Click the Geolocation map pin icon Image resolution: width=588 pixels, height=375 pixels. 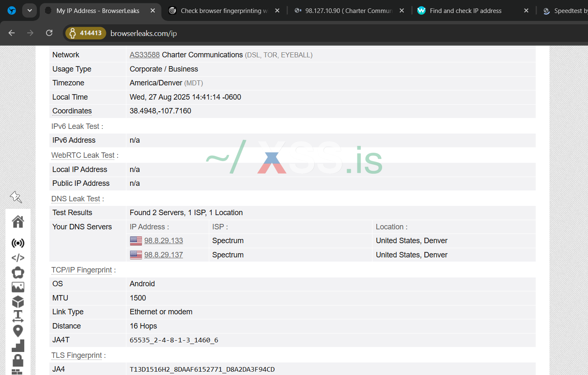tap(18, 331)
